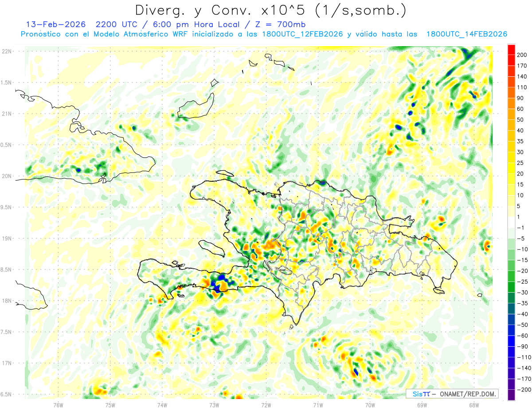Click the latitude label "17N"
The width and height of the screenshot is (532, 411).
pyautogui.click(x=7, y=364)
